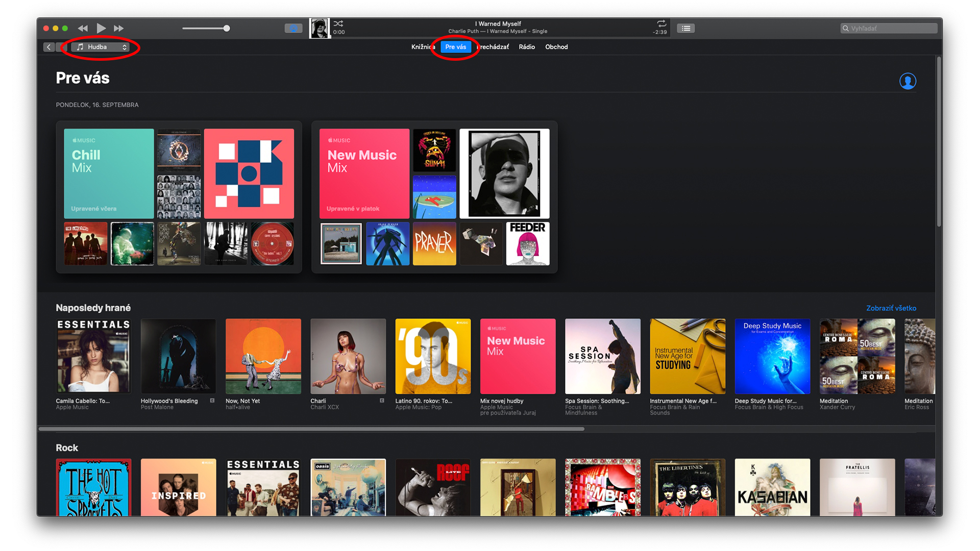This screenshot has width=980, height=551.
Task: Open the black and white portrait album
Action: point(505,173)
